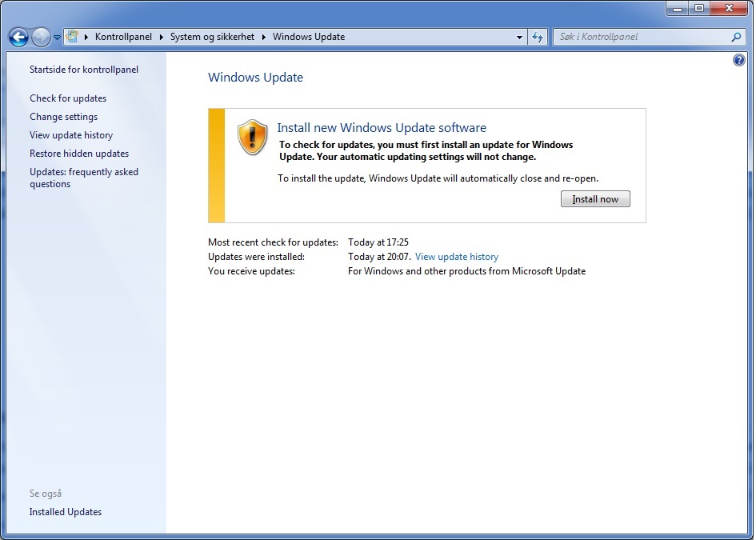Click the Control Panel icon in address bar
This screenshot has width=756, height=540.
(x=72, y=37)
